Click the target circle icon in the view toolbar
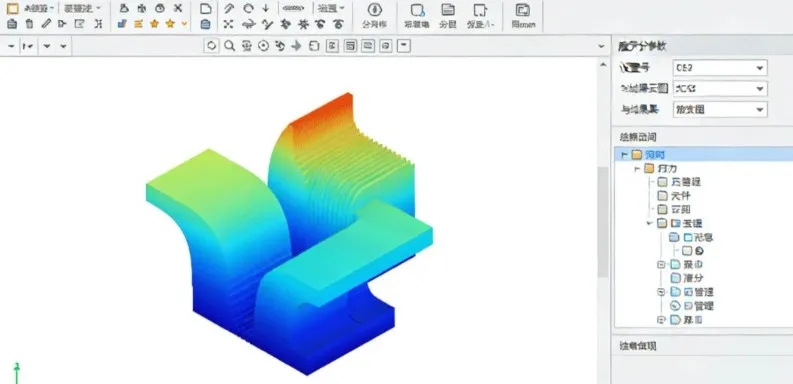The width and height of the screenshot is (793, 384). point(263,46)
